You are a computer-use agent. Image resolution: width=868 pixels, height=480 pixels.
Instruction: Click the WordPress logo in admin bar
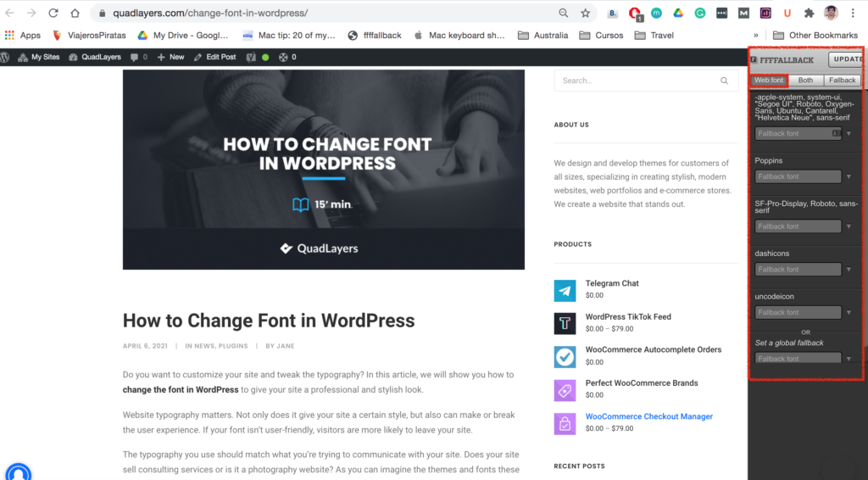(5, 57)
